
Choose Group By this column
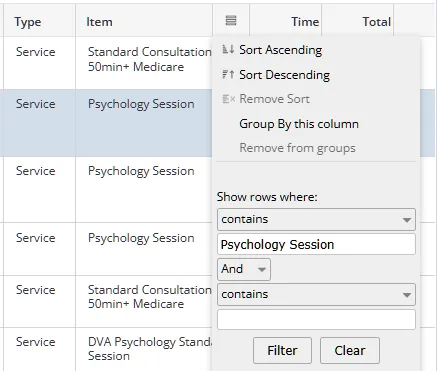(299, 124)
